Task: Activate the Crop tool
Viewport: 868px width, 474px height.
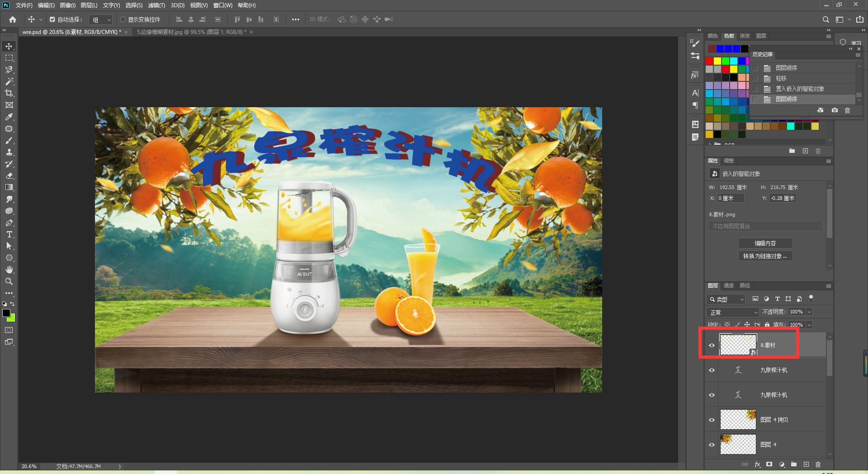Action: click(x=9, y=93)
